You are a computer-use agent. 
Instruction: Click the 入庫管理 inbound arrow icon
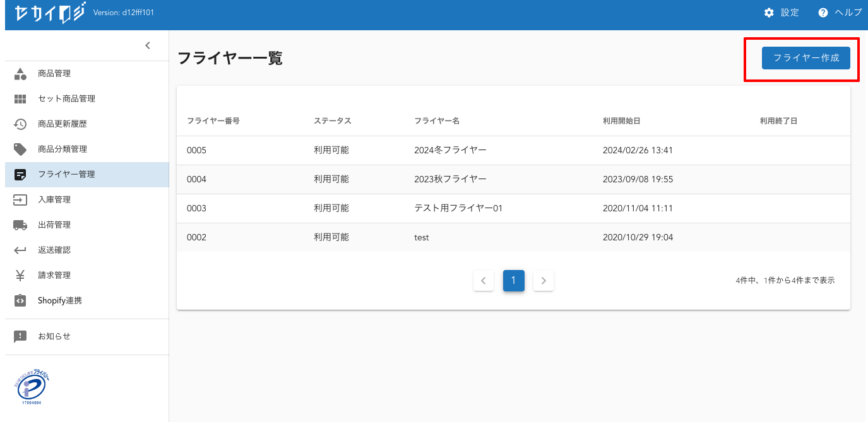[x=20, y=200]
